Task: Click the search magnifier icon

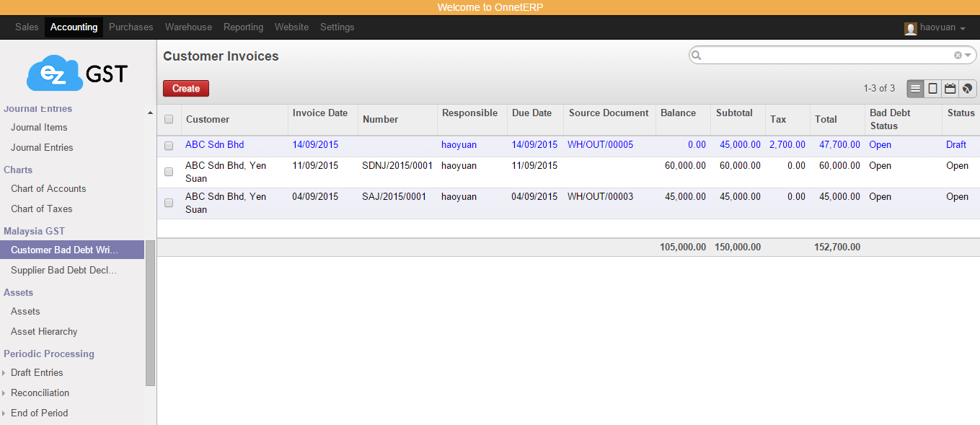Action: 696,54
